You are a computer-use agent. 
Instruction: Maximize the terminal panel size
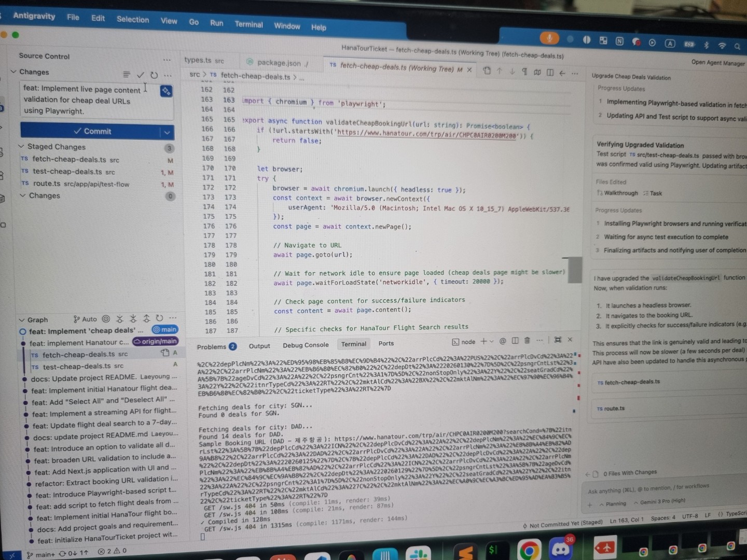[x=558, y=340]
